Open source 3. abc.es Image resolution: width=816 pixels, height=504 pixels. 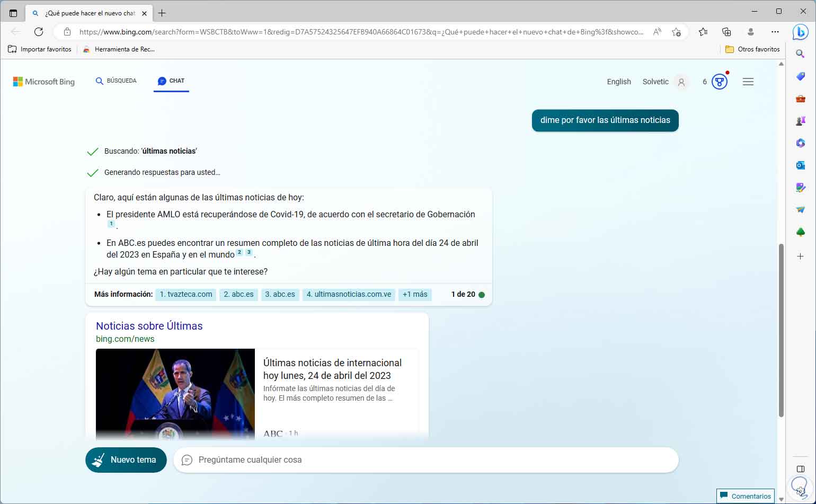(280, 294)
